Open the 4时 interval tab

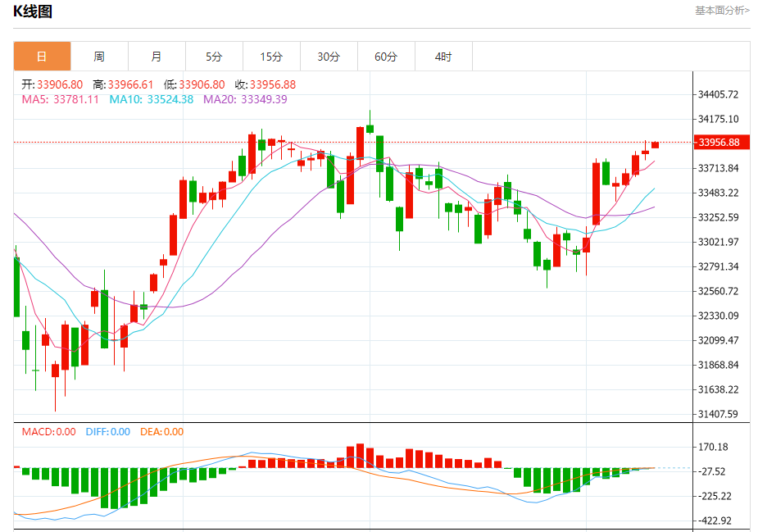(443, 57)
